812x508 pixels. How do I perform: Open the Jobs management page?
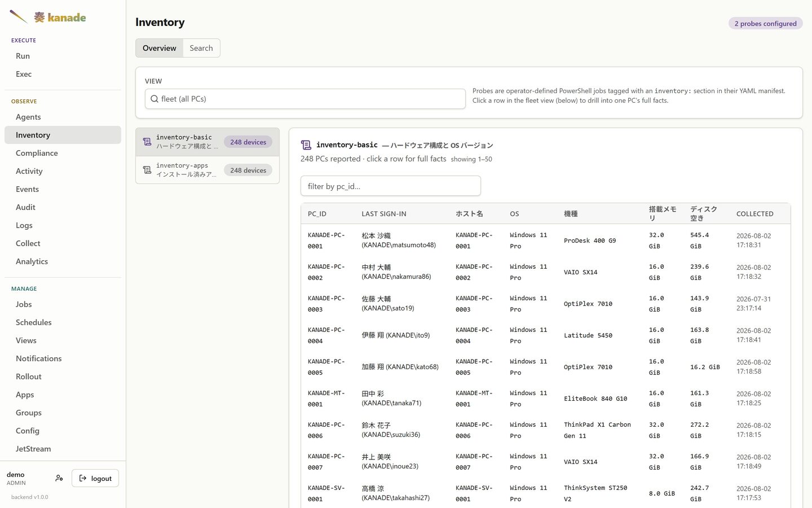coord(63,304)
